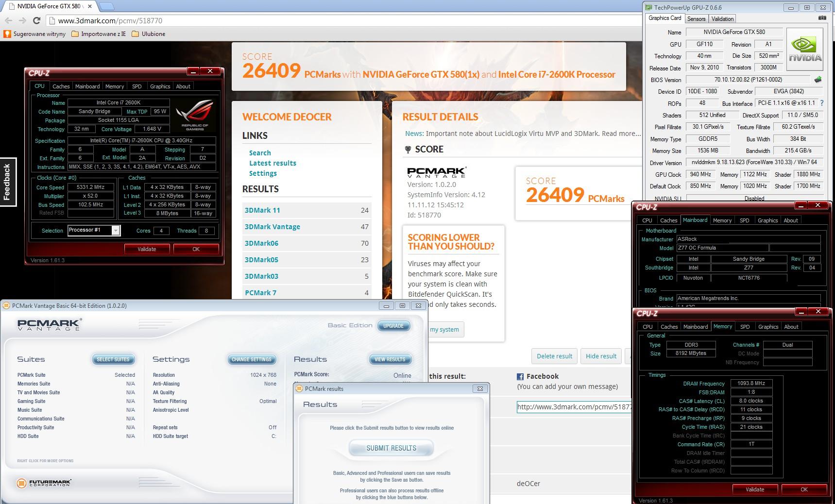Open SPD tab in CPU-Z processor window

(137, 86)
